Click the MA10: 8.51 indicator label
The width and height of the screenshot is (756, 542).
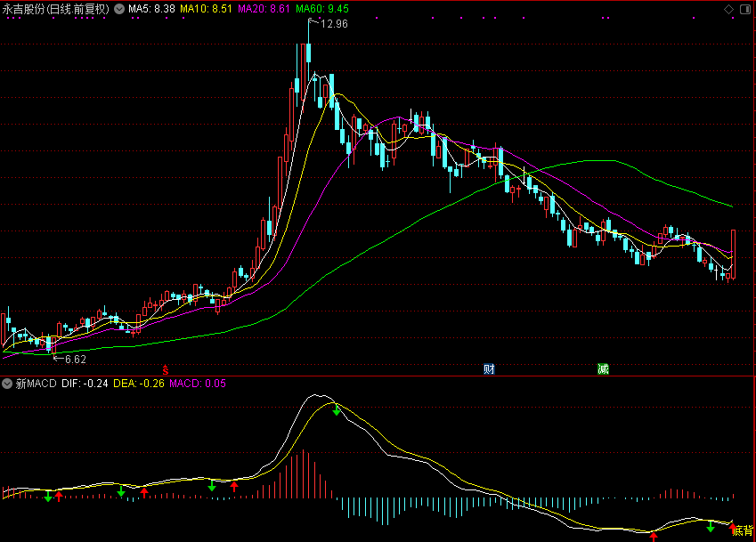206,9
